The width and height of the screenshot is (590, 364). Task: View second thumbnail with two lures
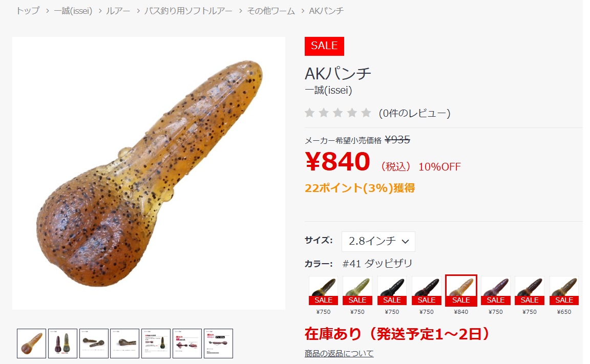pyautogui.click(x=63, y=344)
